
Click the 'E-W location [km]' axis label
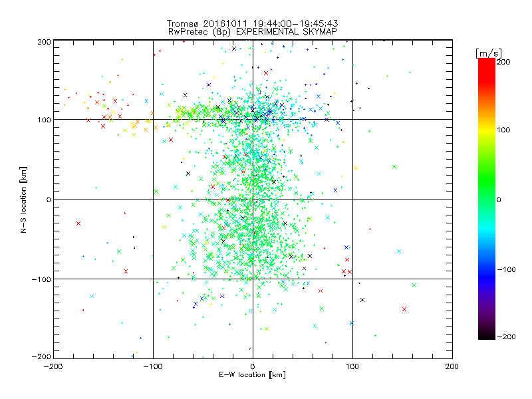coord(252,374)
